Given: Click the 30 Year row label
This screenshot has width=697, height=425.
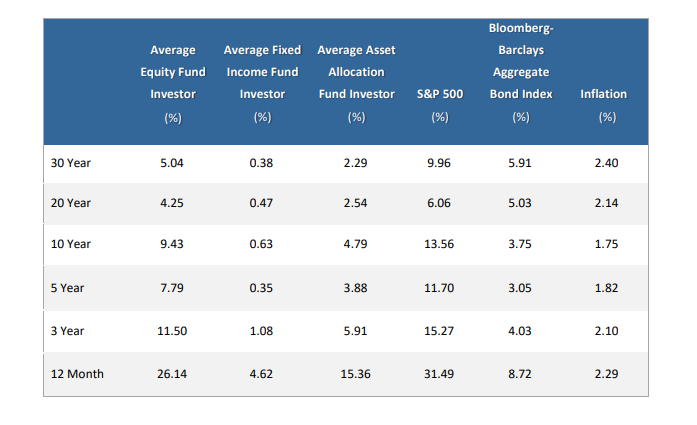Looking at the screenshot, I should (x=70, y=160).
